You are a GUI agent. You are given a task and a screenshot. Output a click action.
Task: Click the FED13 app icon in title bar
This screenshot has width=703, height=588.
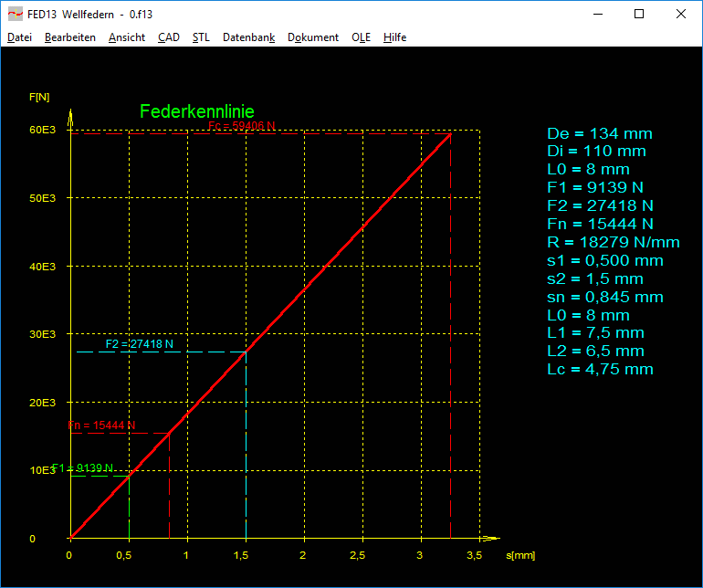[x=15, y=15]
